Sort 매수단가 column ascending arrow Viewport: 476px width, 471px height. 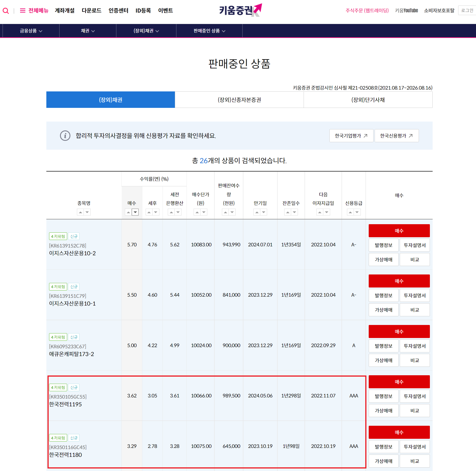click(x=197, y=212)
